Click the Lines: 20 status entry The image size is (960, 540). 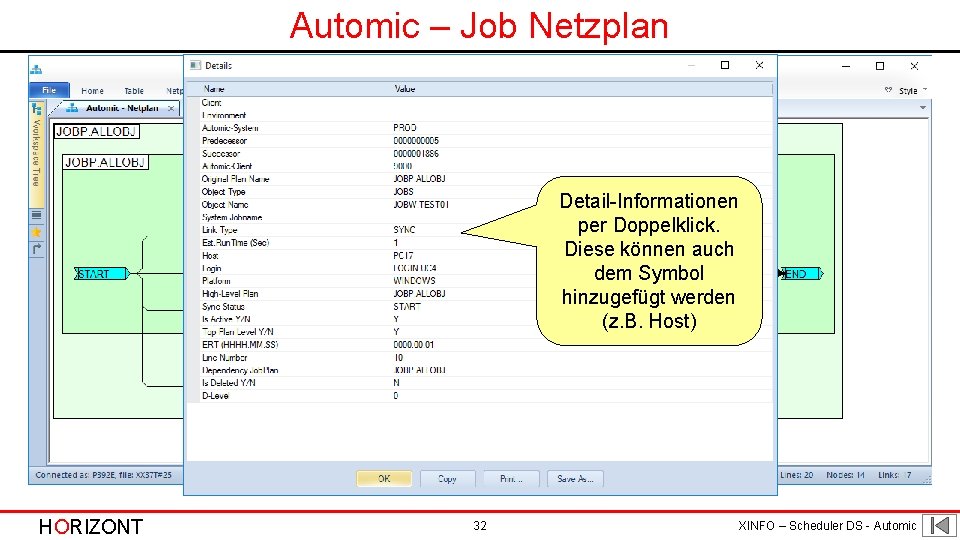click(797, 475)
